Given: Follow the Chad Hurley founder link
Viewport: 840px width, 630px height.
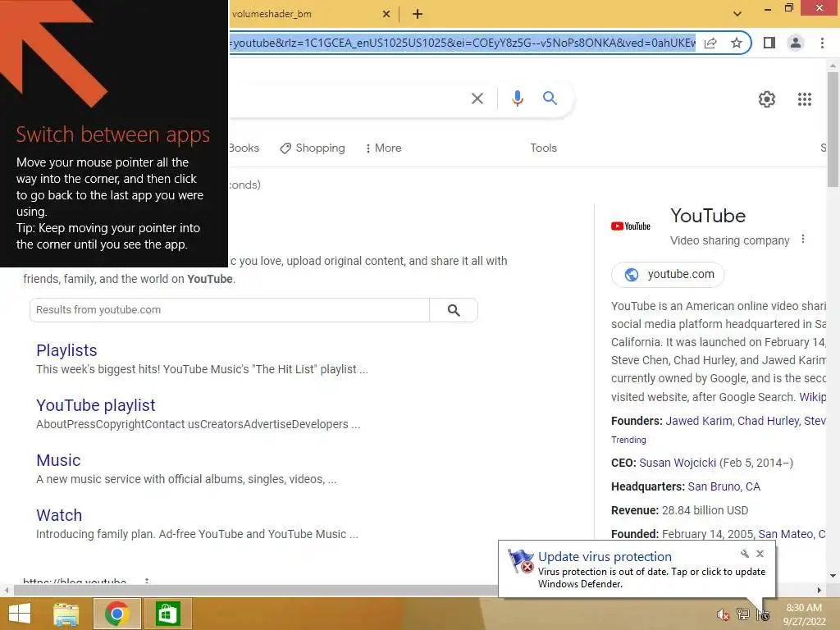Looking at the screenshot, I should pos(768,421).
